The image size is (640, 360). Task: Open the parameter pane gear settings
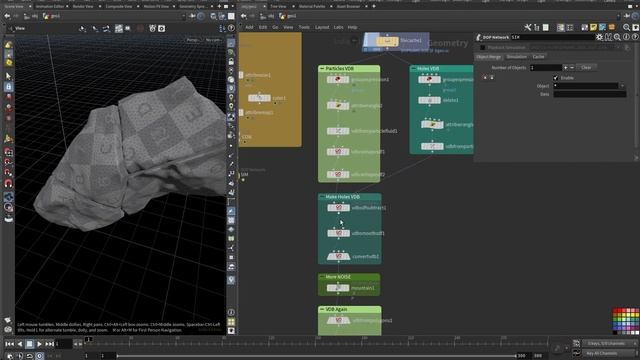click(x=599, y=37)
